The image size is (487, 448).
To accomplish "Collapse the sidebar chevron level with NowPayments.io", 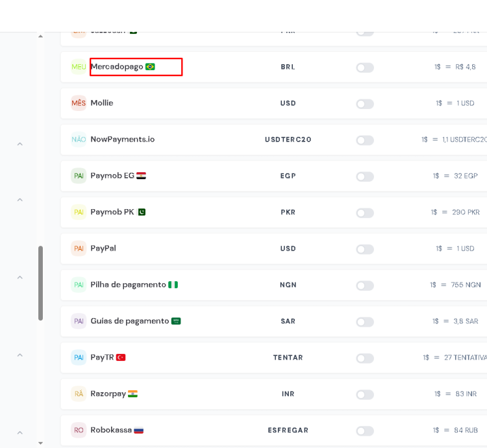I will pos(20,144).
